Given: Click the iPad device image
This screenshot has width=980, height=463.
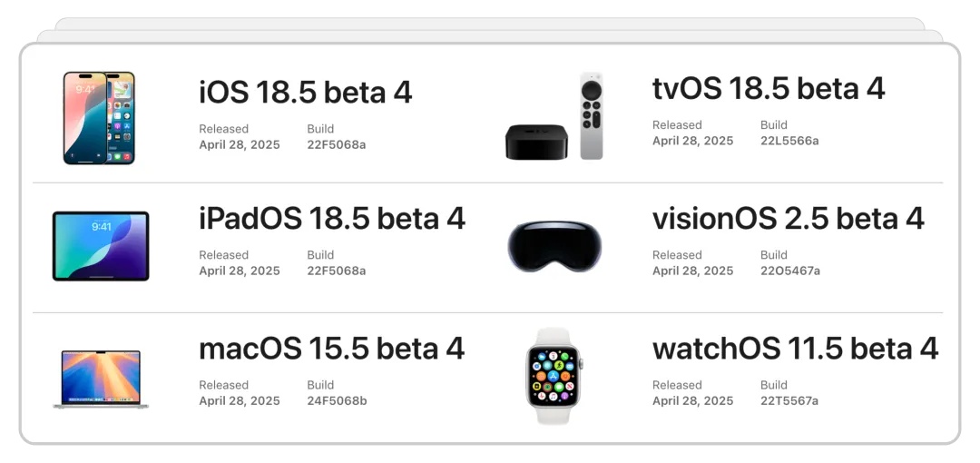Looking at the screenshot, I should coord(101,246).
